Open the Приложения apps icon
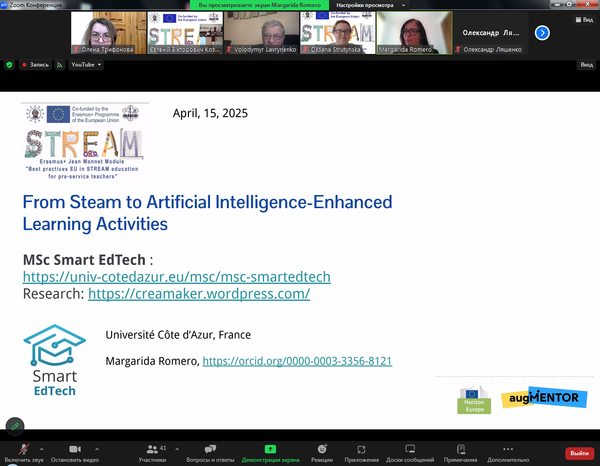This screenshot has width=600, height=466. pyautogui.click(x=362, y=449)
